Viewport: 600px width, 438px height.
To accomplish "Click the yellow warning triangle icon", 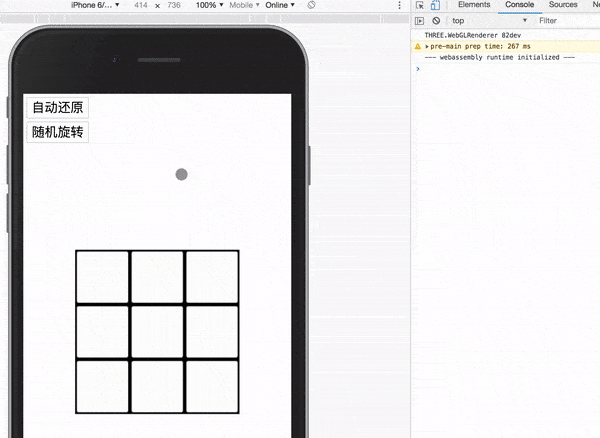I will [417, 46].
